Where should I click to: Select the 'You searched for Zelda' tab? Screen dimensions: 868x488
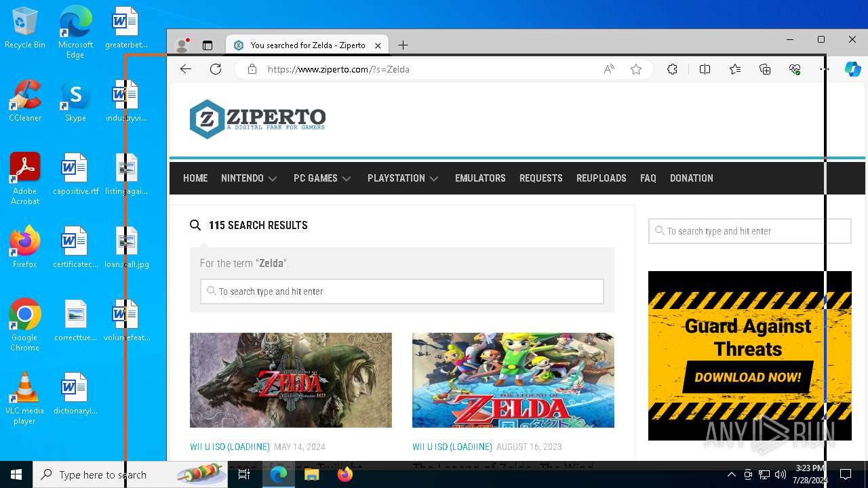click(307, 45)
